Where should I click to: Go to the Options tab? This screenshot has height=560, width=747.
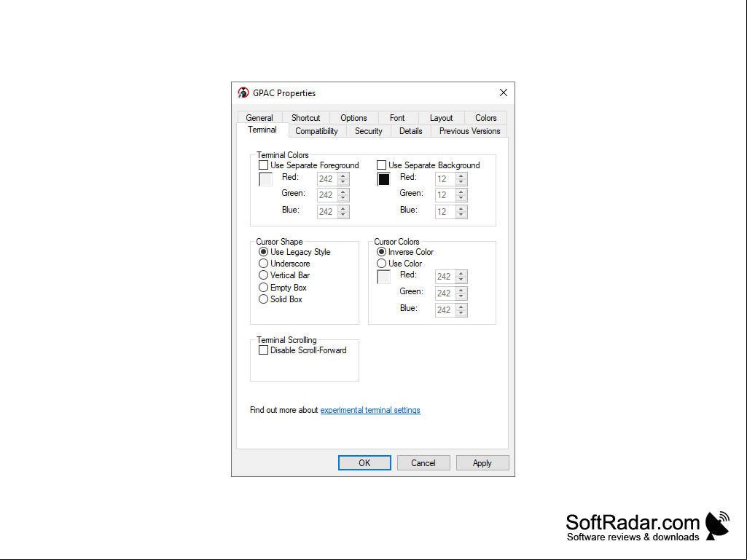(x=353, y=118)
